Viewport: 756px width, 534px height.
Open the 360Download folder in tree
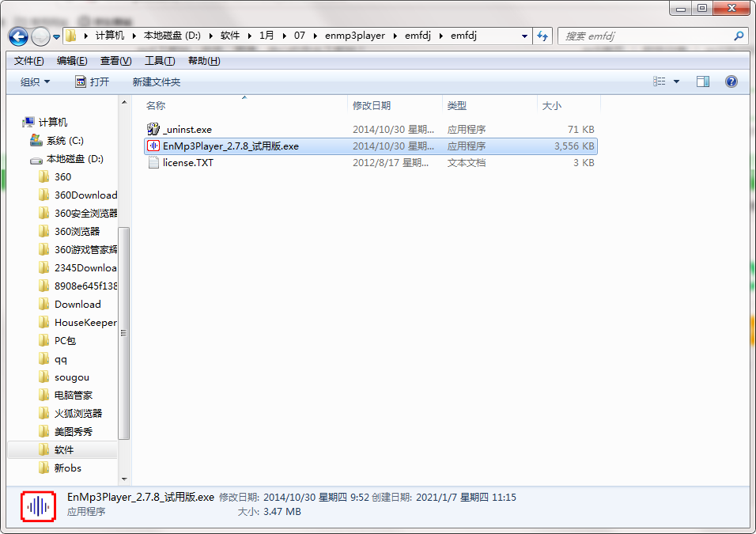[86, 195]
